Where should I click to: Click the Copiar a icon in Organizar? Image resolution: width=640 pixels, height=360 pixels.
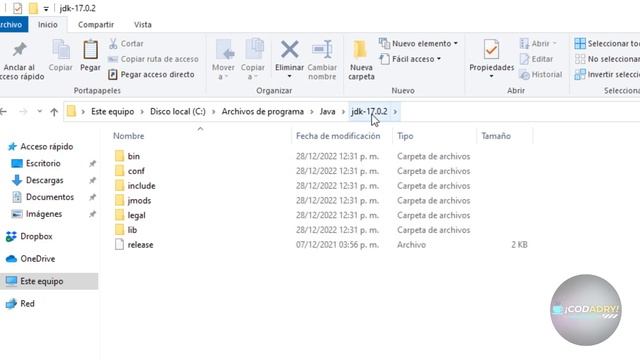pyautogui.click(x=254, y=50)
